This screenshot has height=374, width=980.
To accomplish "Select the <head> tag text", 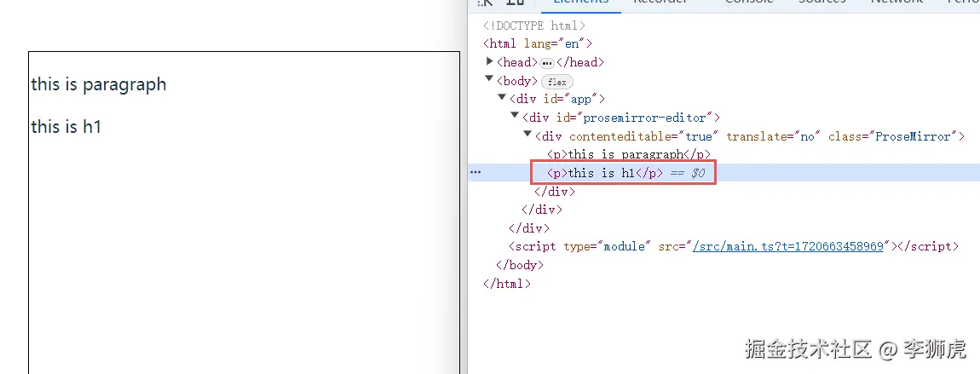I will [x=517, y=62].
